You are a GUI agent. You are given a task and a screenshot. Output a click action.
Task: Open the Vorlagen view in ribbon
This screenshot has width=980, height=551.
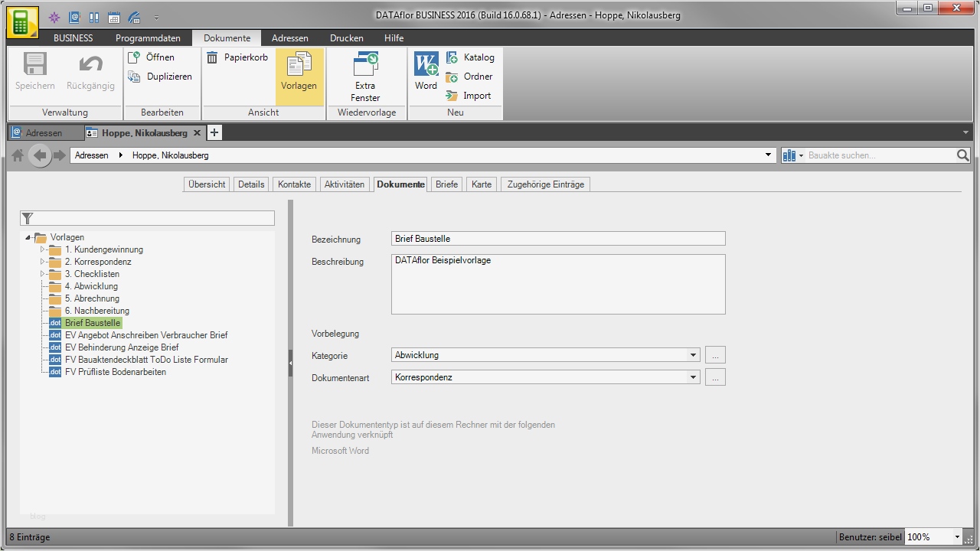299,73
